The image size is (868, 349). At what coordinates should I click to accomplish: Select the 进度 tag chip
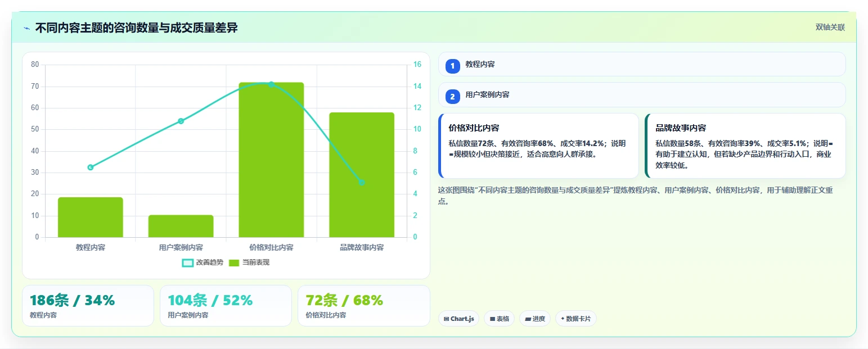pos(535,319)
